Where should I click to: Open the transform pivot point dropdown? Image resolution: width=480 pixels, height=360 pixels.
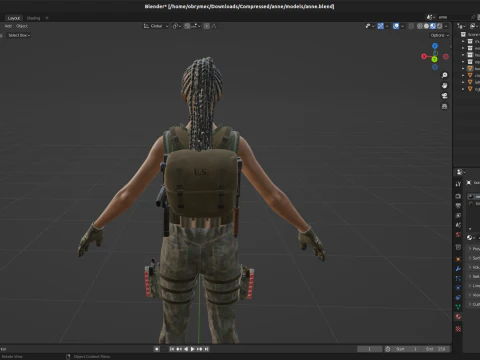(176, 26)
